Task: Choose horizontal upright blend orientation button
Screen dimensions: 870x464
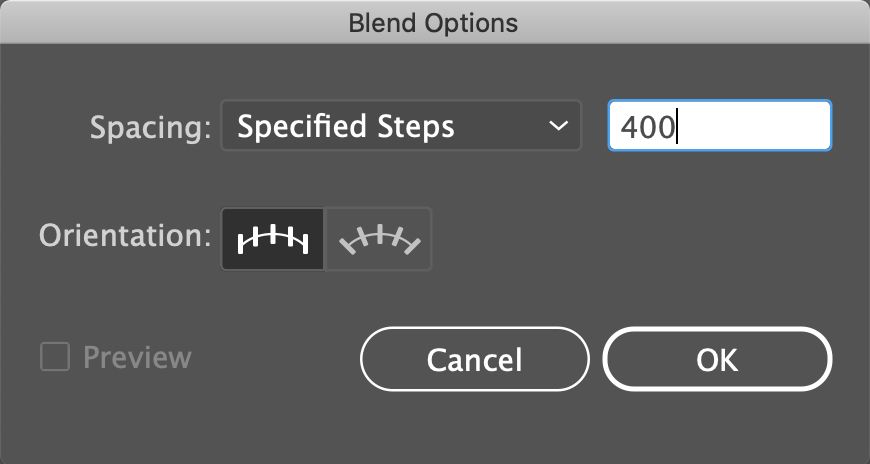Action: pos(272,239)
